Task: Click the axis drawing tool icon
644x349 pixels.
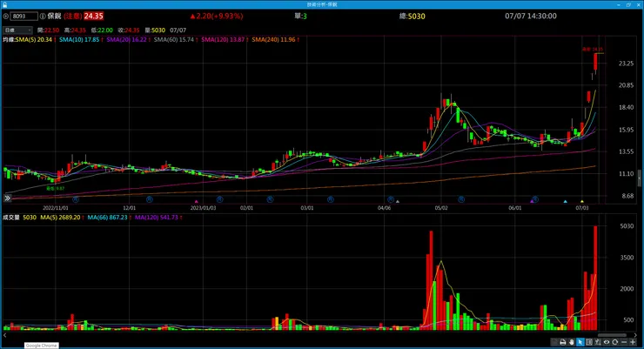Action: tap(598, 342)
